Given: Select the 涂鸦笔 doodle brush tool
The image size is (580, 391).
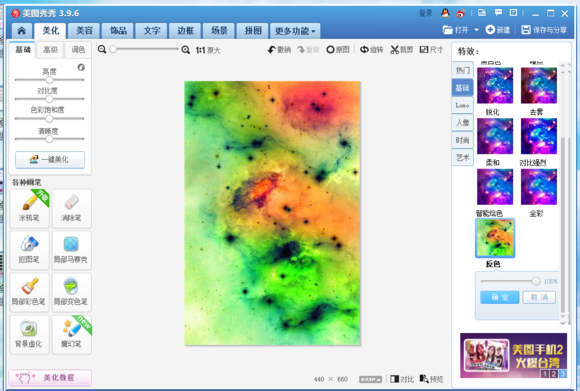Looking at the screenshot, I should [29, 209].
